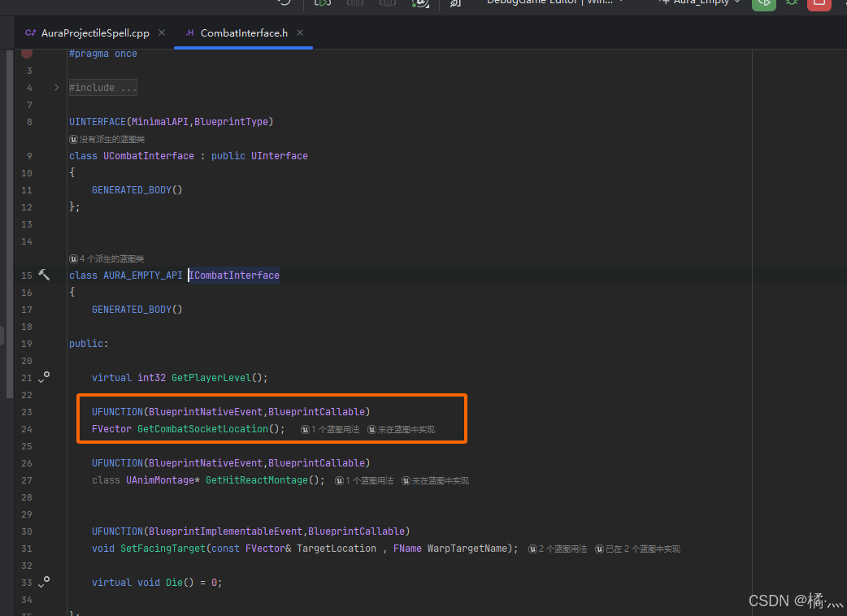Screen dimensions: 847x616
Task: Click the FName type on line 31
Action: (407, 548)
